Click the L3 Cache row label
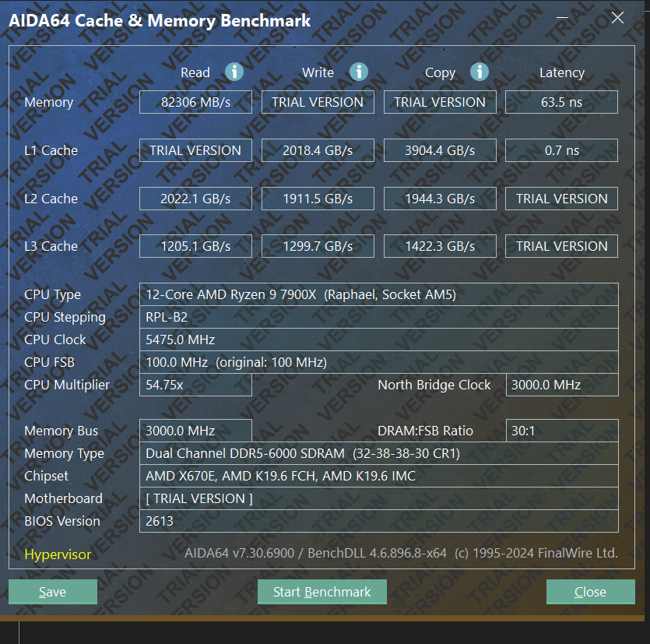650x644 pixels. pos(51,246)
